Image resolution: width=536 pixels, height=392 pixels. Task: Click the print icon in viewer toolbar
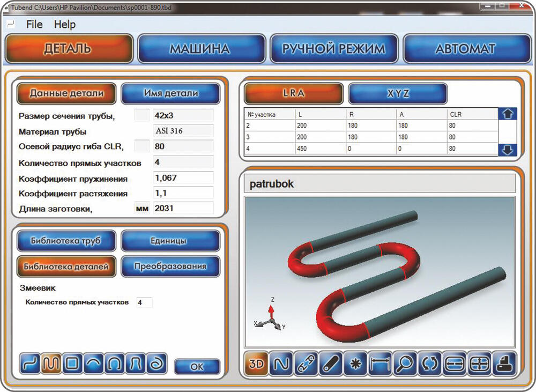[x=503, y=364]
